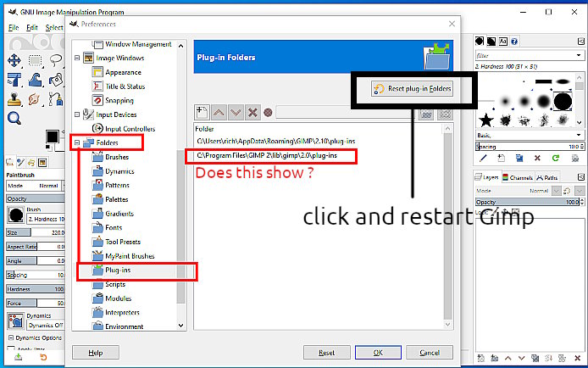Open the Scripts folder preferences
This screenshot has height=368, width=588.
coord(115,284)
